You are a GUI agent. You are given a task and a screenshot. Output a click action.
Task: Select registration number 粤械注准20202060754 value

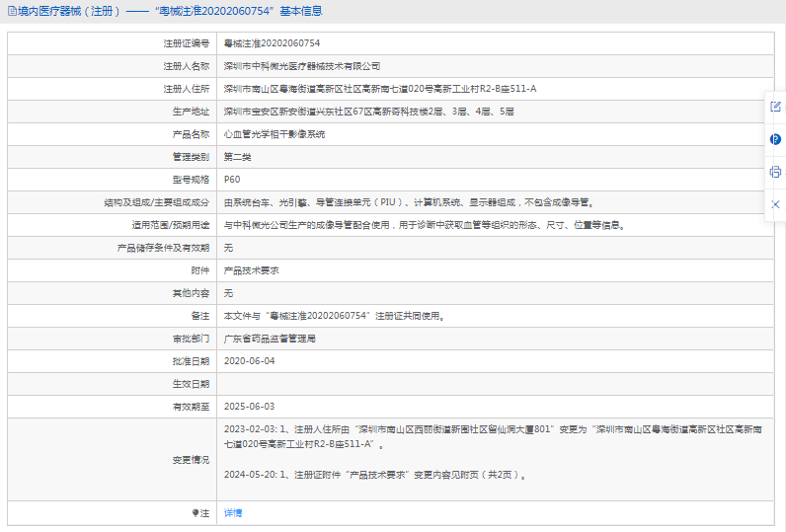click(272, 43)
